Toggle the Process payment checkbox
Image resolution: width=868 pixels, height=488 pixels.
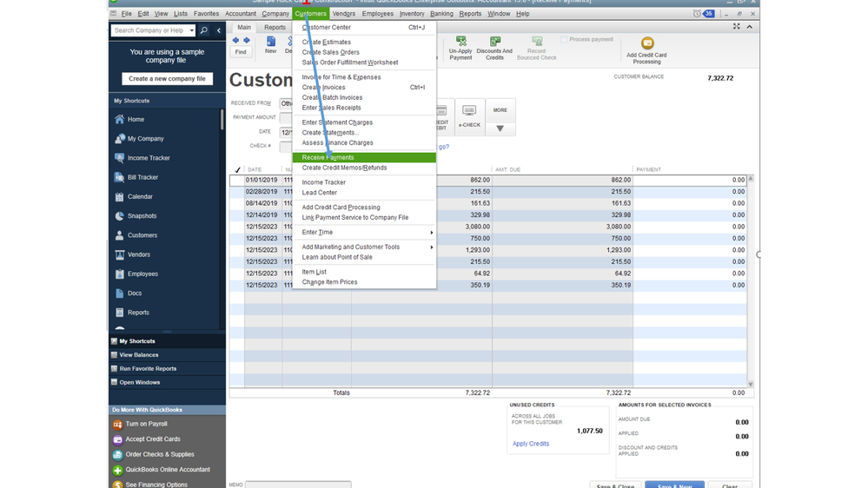click(564, 39)
